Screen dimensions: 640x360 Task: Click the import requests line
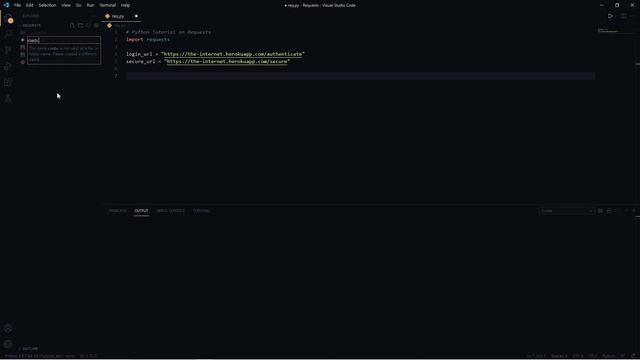[x=148, y=40]
